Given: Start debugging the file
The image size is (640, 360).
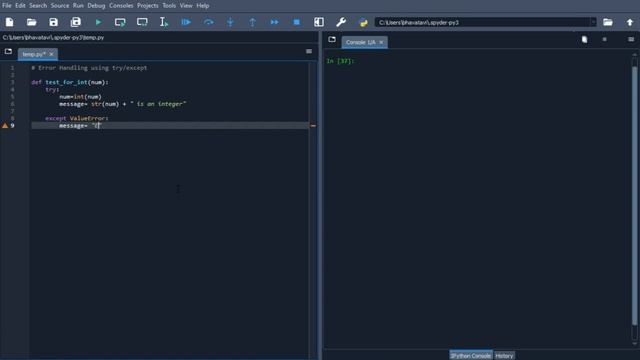Looking at the screenshot, I should pyautogui.click(x=186, y=22).
